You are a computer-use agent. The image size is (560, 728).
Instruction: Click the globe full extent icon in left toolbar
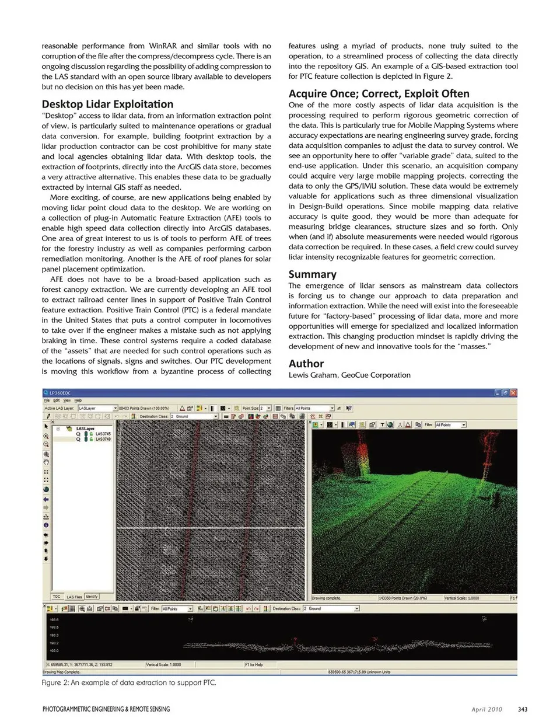click(46, 490)
